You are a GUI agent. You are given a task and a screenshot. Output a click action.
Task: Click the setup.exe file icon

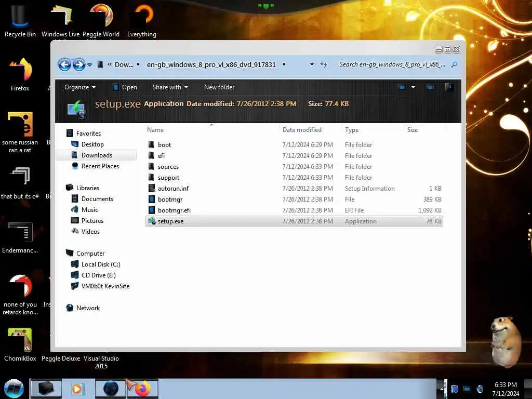point(152,221)
